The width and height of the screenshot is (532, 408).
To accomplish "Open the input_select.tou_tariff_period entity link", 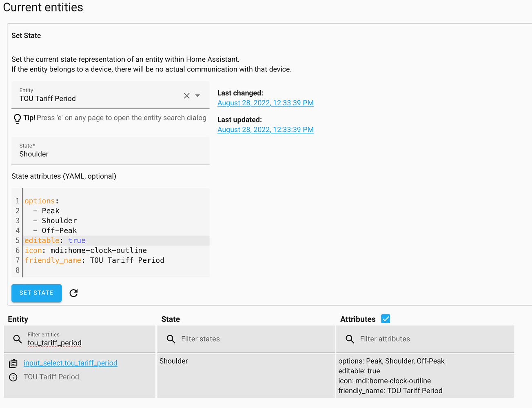I will [70, 363].
